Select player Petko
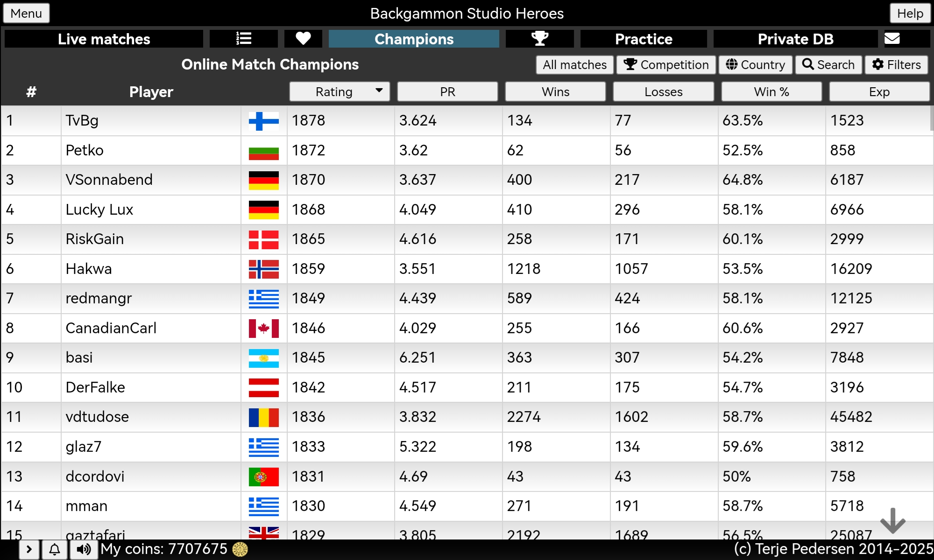 pos(85,151)
